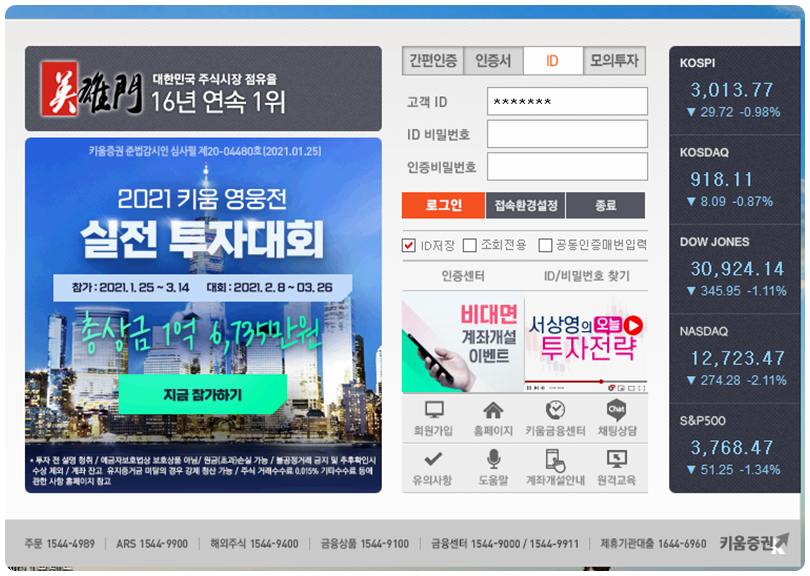The width and height of the screenshot is (810, 576).
Task: Click the 지금 참가하기 button on the banner
Action: tap(202, 395)
